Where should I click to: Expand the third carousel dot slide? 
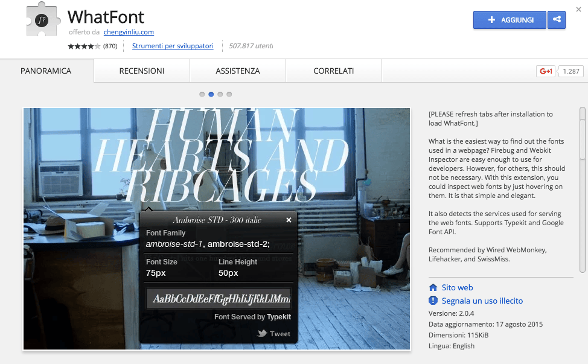tap(220, 94)
